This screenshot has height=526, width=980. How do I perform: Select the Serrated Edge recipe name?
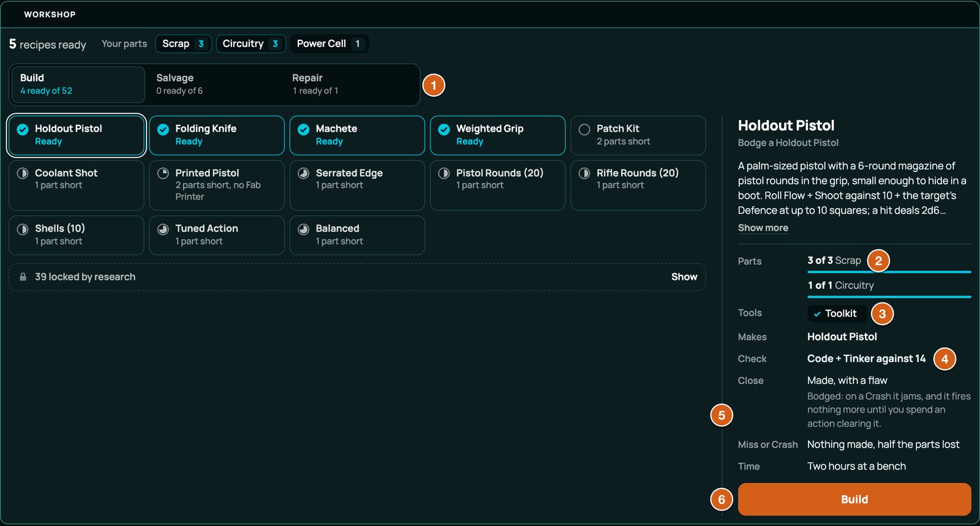point(349,173)
